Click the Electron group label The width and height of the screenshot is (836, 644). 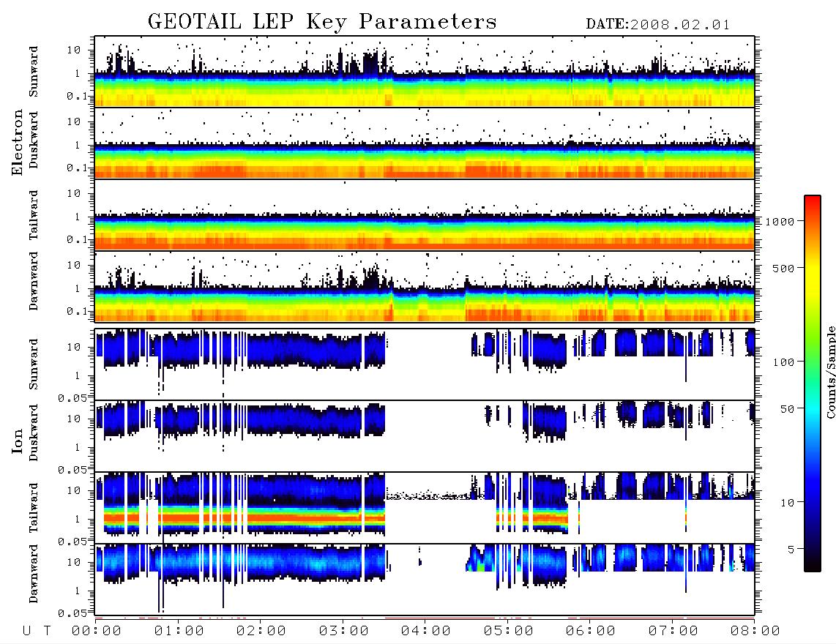click(17, 143)
